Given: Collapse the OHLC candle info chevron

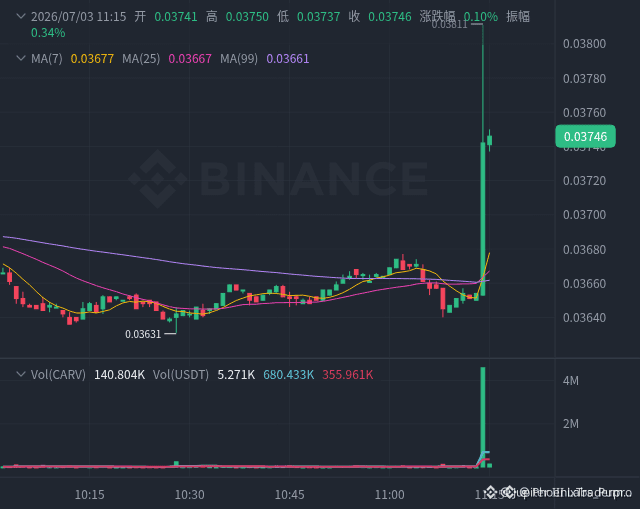Looking at the screenshot, I should [x=20, y=16].
